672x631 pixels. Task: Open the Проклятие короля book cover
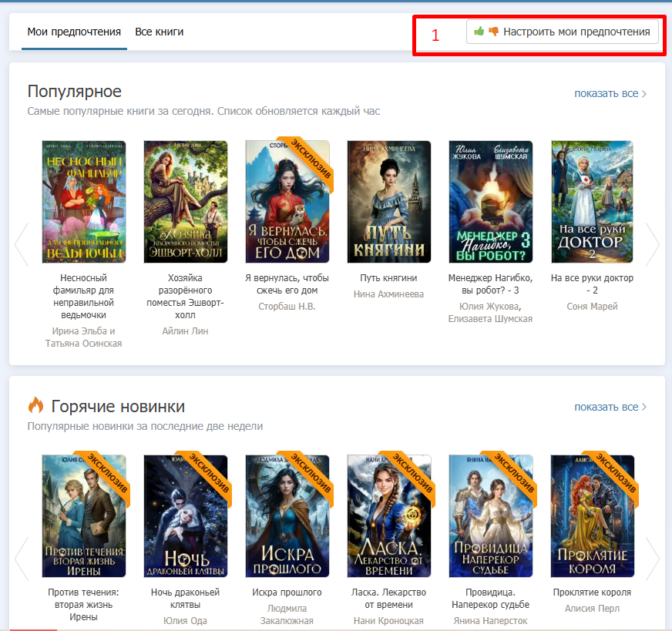tap(593, 516)
